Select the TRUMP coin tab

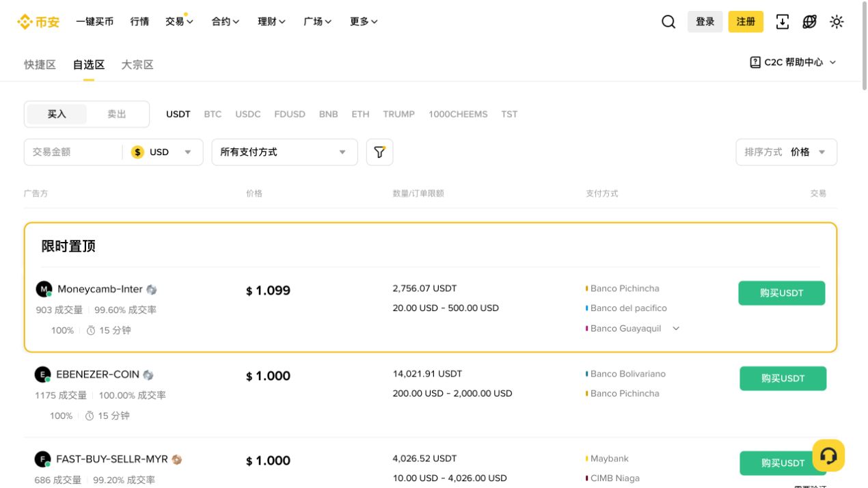click(398, 114)
